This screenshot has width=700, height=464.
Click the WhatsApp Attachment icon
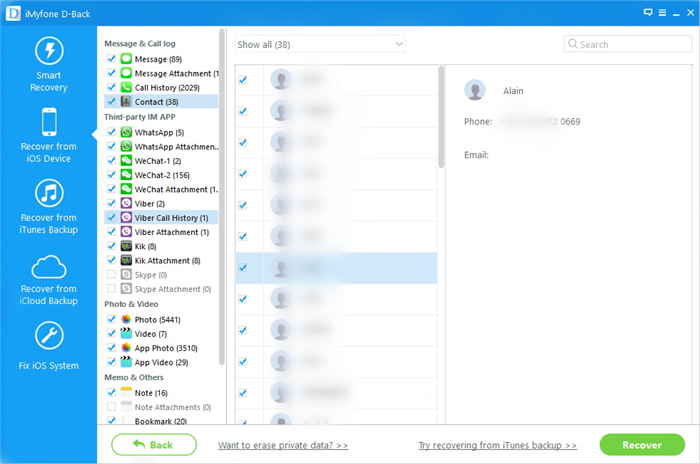[x=126, y=146]
